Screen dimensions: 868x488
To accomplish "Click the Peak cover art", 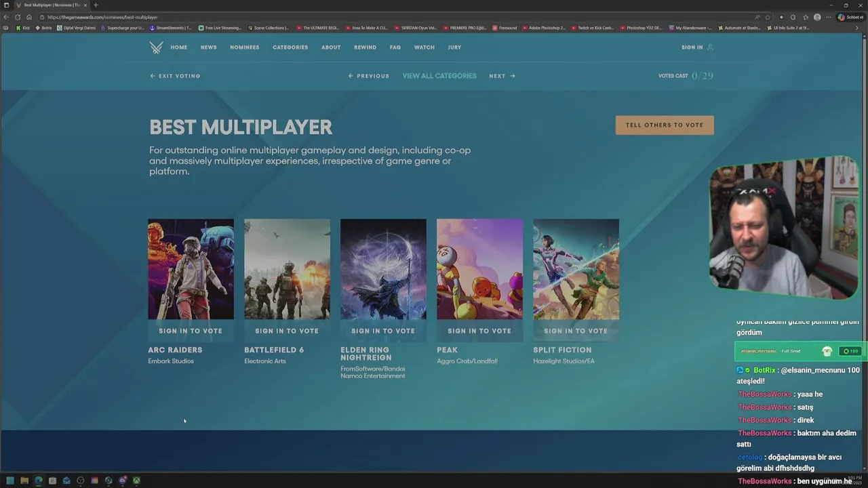I will pos(479,269).
